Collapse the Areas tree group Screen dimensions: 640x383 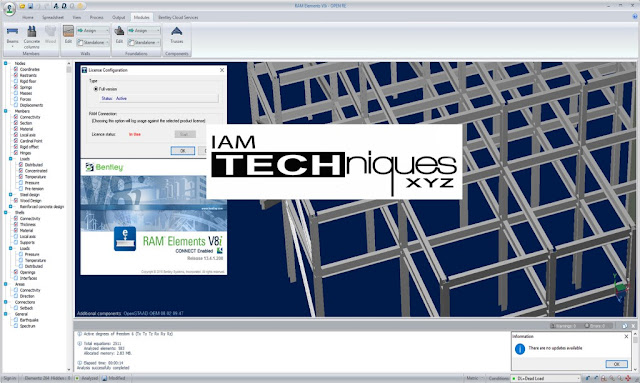point(6,284)
